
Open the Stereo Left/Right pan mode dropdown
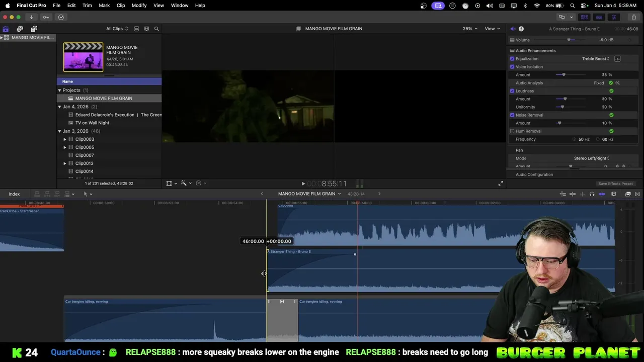coord(592,158)
